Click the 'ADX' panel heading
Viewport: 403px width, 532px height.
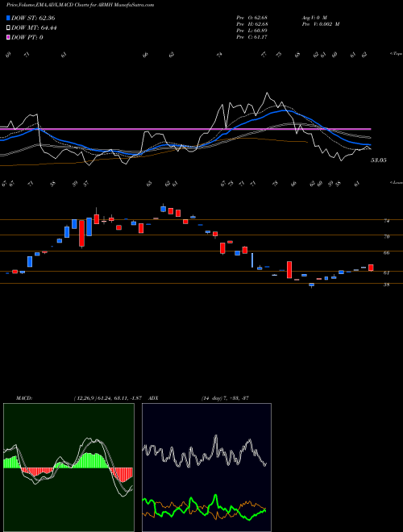click(x=153, y=397)
